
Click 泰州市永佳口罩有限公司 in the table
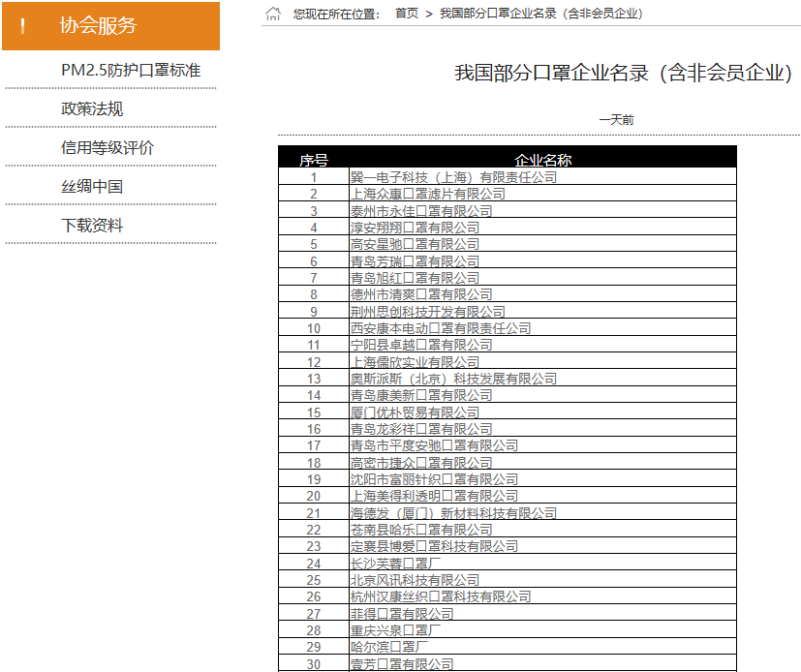(x=421, y=211)
